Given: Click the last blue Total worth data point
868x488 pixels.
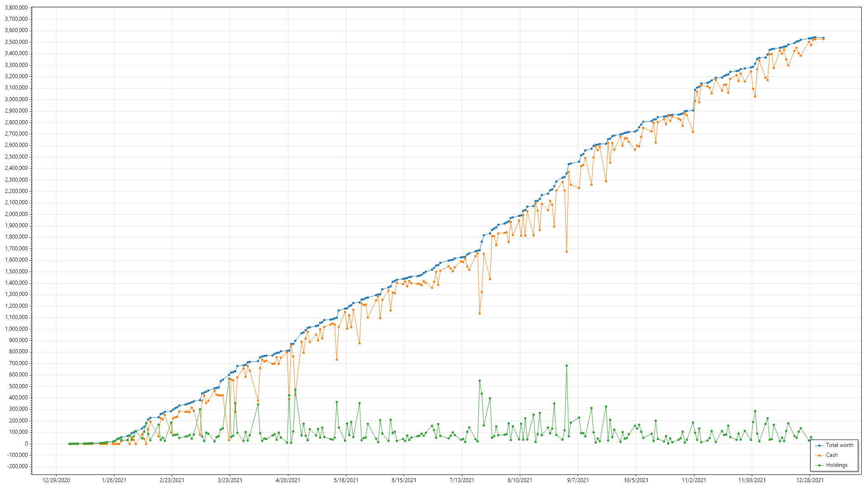Looking at the screenshot, I should pos(823,38).
